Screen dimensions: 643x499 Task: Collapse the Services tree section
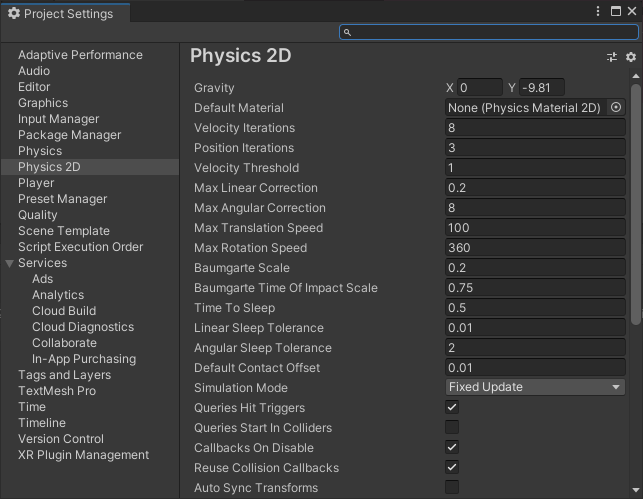10,263
